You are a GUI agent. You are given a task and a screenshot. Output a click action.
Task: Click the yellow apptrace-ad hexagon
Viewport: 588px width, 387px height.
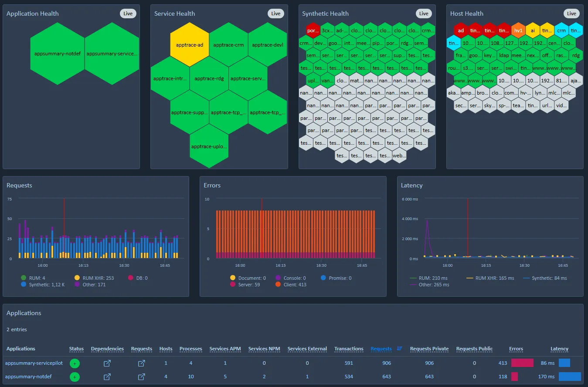coord(190,45)
